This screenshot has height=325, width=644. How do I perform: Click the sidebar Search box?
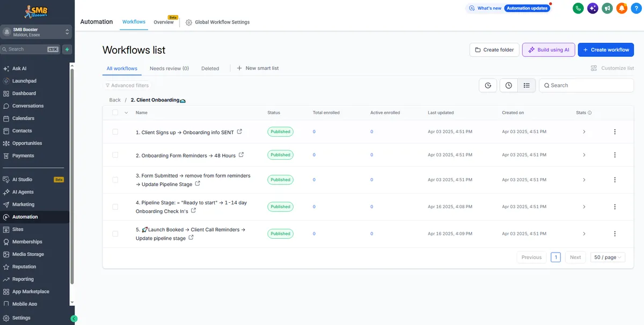point(31,49)
